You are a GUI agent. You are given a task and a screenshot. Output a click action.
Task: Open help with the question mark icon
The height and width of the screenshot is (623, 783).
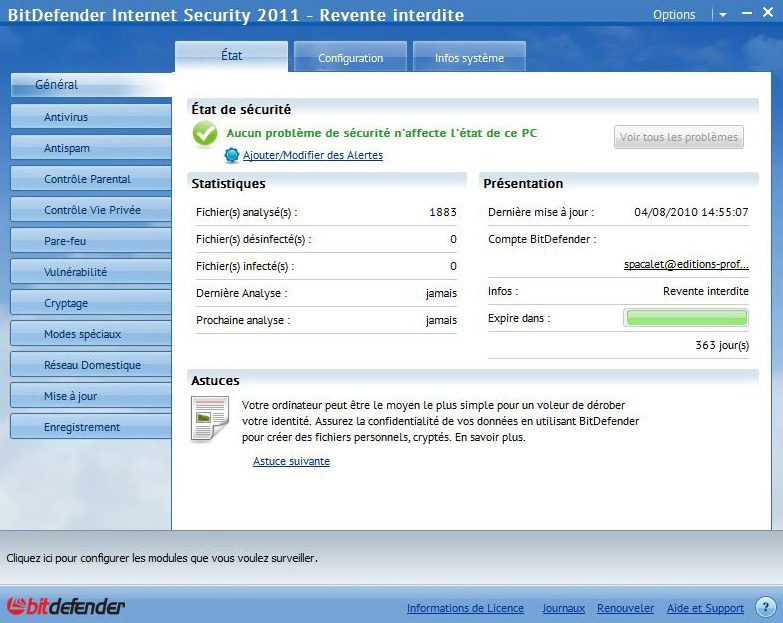click(x=765, y=607)
